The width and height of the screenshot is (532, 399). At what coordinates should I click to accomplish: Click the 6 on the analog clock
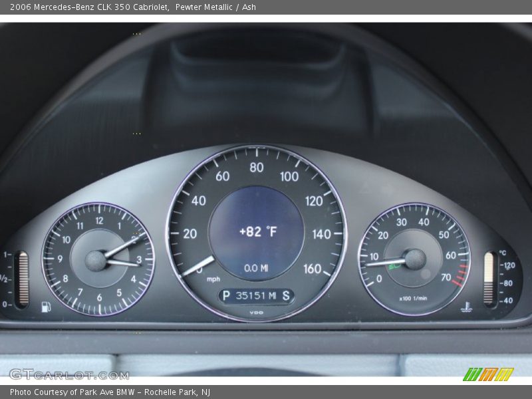[x=99, y=297]
